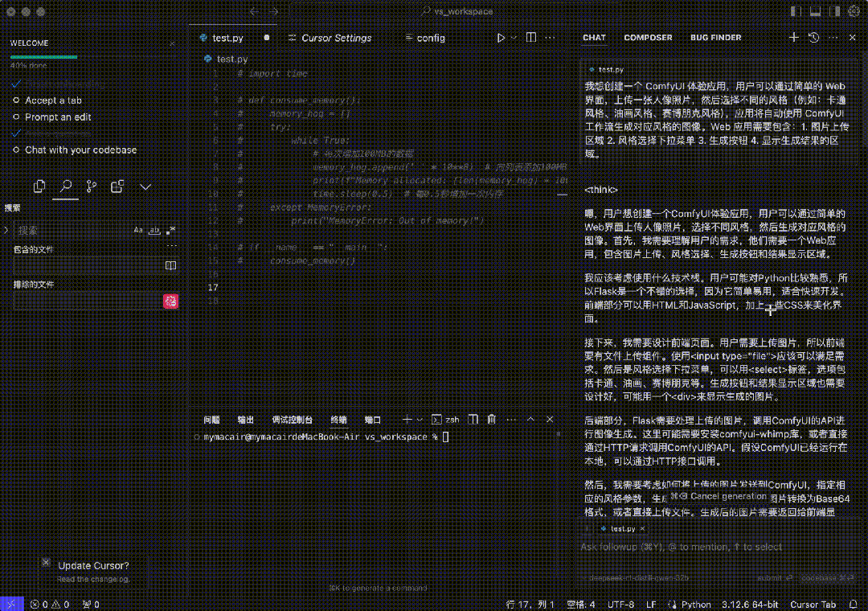This screenshot has height=611, width=868.
Task: Start a new chat with the plus icon
Action: tap(792, 37)
